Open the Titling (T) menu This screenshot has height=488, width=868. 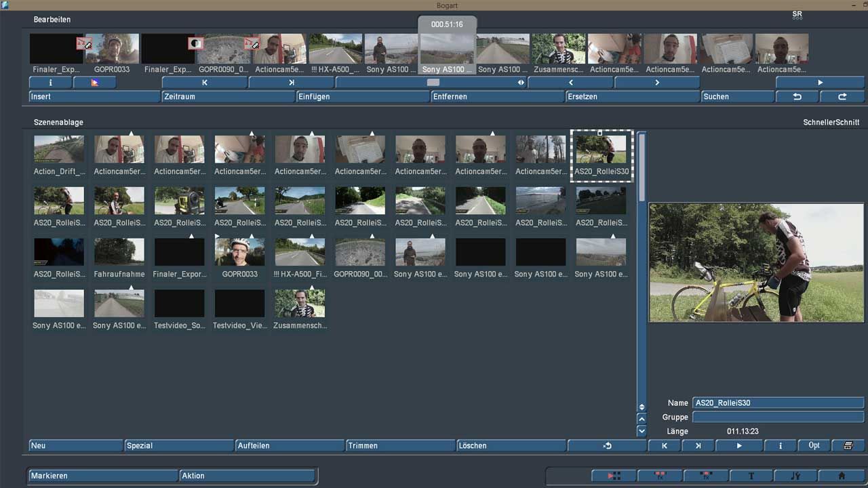751,476
